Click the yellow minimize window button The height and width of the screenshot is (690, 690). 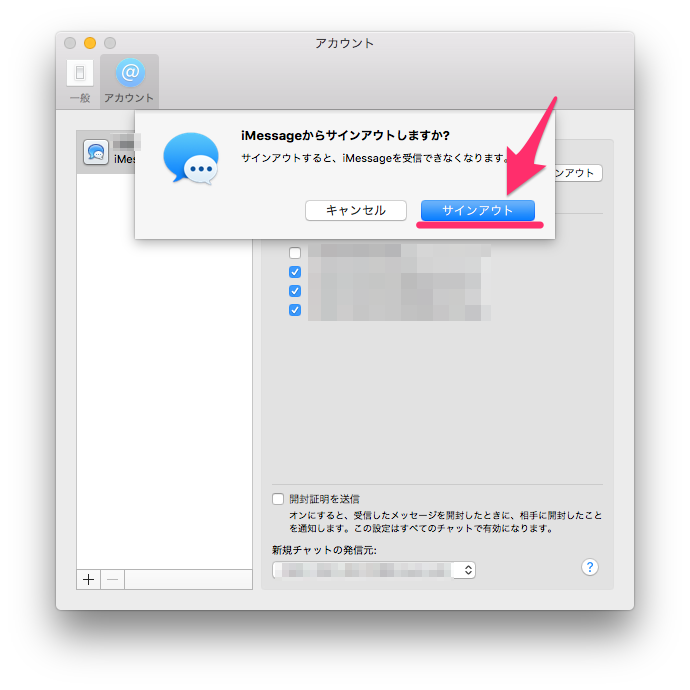(x=90, y=43)
